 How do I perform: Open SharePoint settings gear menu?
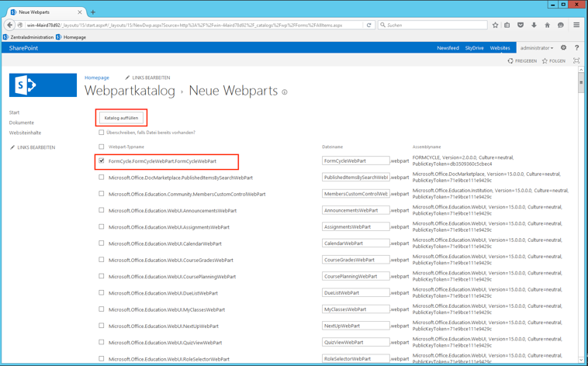pos(563,48)
